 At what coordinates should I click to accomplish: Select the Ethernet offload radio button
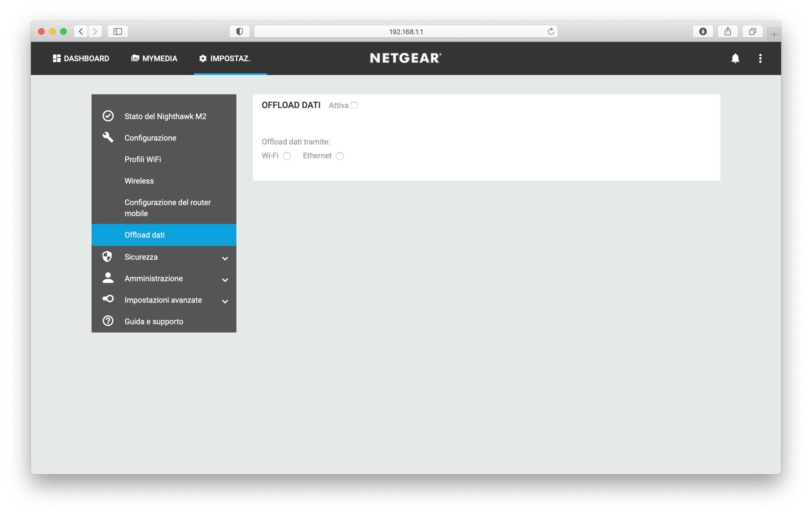(340, 156)
